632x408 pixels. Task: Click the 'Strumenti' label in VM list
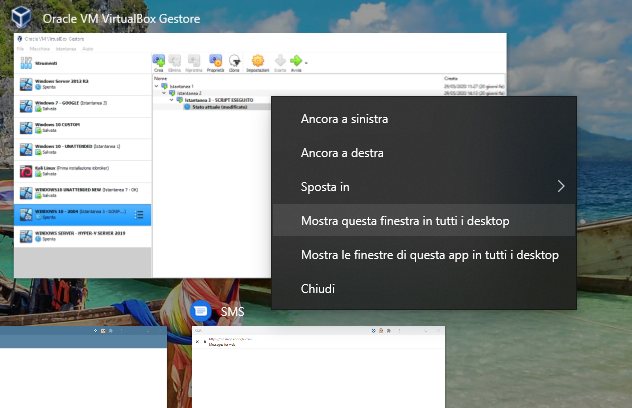[46, 63]
